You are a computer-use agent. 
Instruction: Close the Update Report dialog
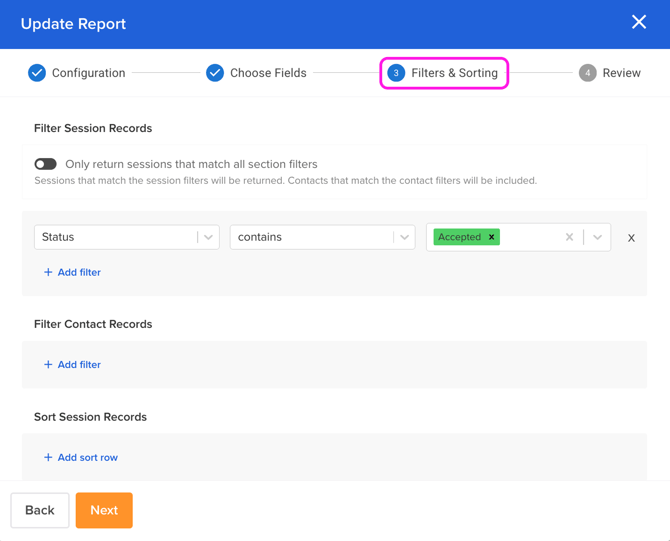(639, 22)
